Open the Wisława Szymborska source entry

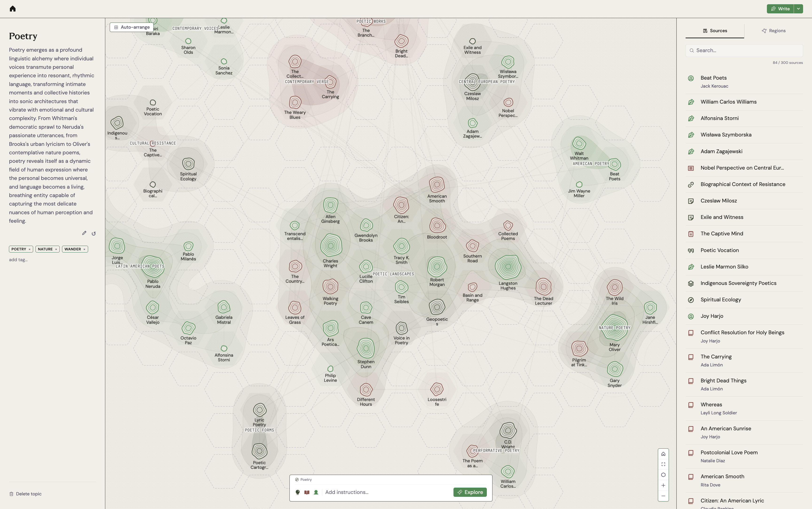tap(744, 135)
